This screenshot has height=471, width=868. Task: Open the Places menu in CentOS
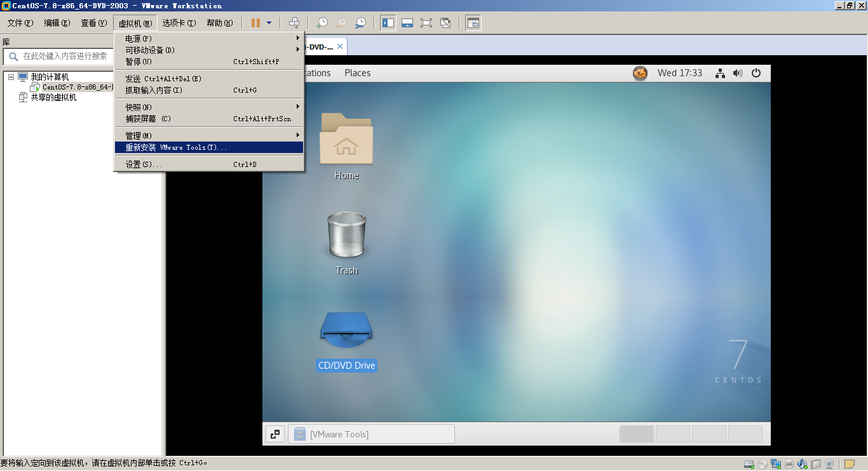tap(358, 73)
